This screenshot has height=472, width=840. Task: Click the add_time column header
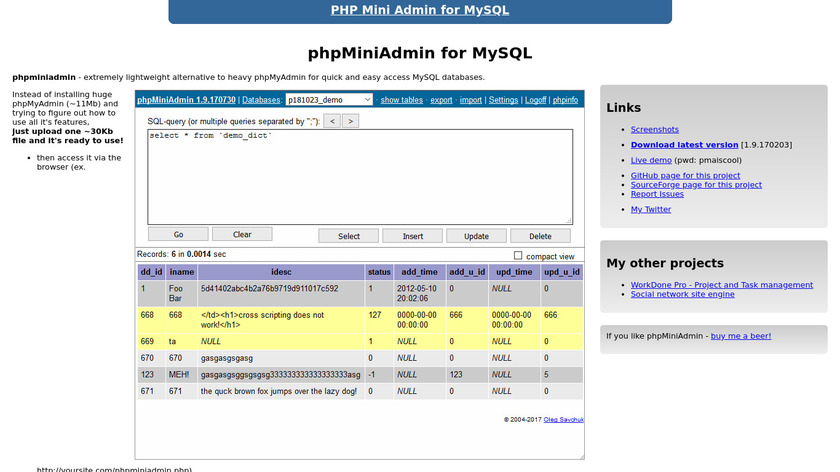(419, 272)
